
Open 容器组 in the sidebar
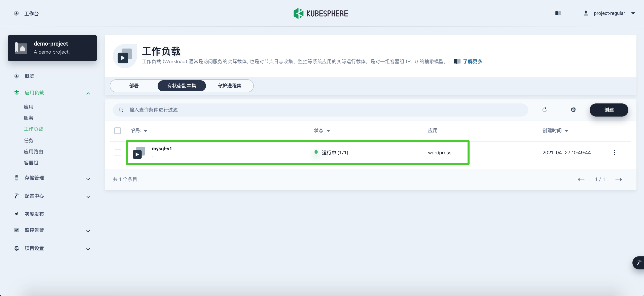tap(31, 163)
